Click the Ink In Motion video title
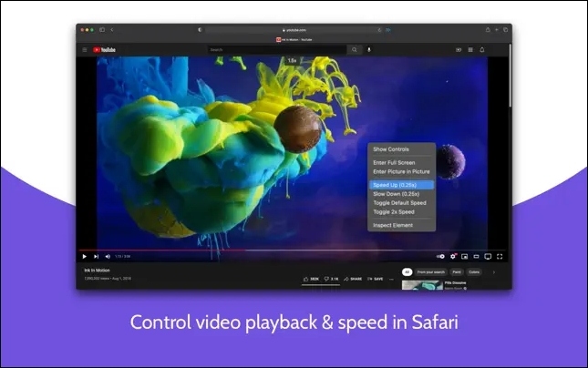 pyautogui.click(x=98, y=271)
